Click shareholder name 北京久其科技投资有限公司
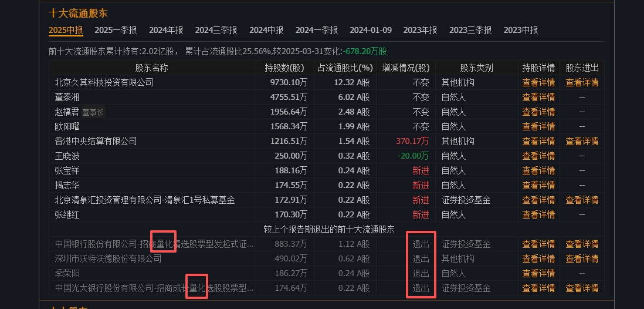 click(x=104, y=82)
